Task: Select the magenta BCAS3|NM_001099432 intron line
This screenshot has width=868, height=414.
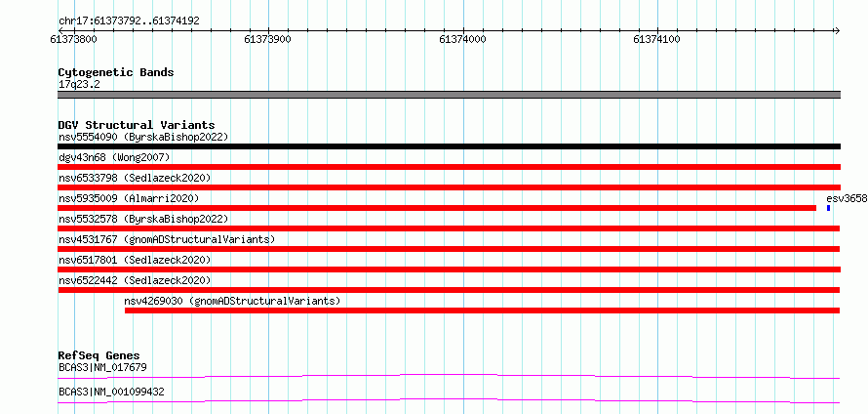Action: [449, 400]
